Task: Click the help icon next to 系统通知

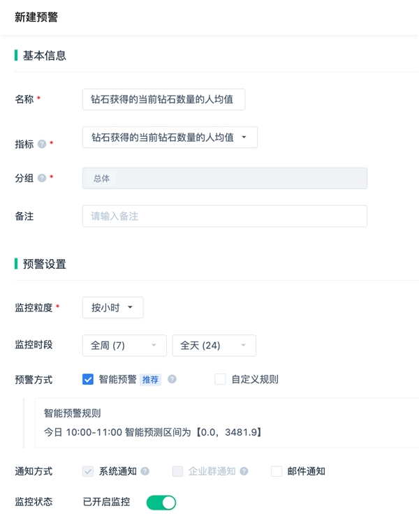Action: 145,471
